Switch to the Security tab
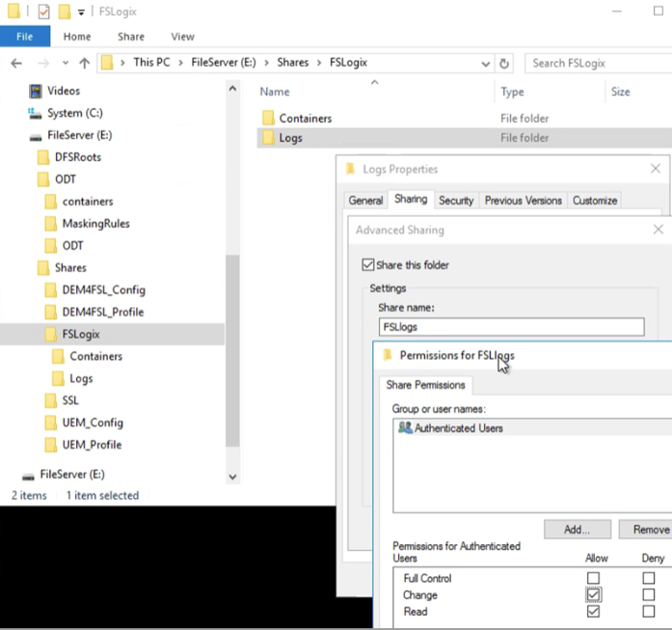Image resolution: width=672 pixels, height=630 pixels. [x=455, y=200]
